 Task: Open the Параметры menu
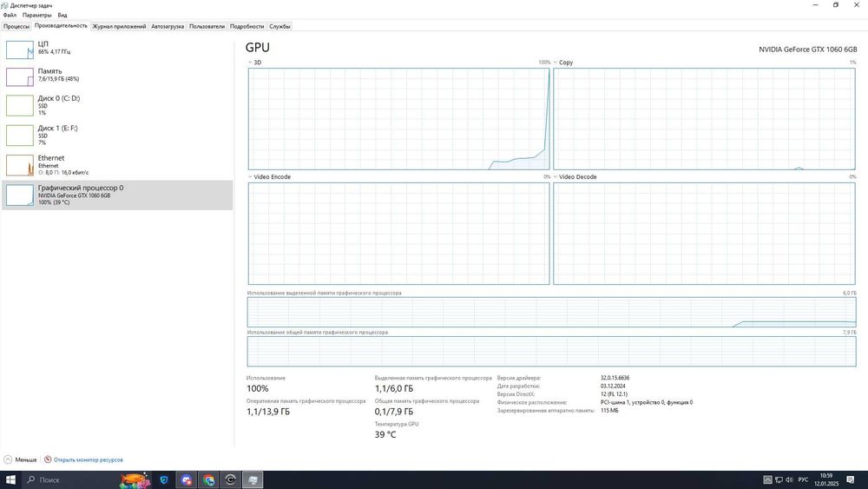click(x=36, y=15)
